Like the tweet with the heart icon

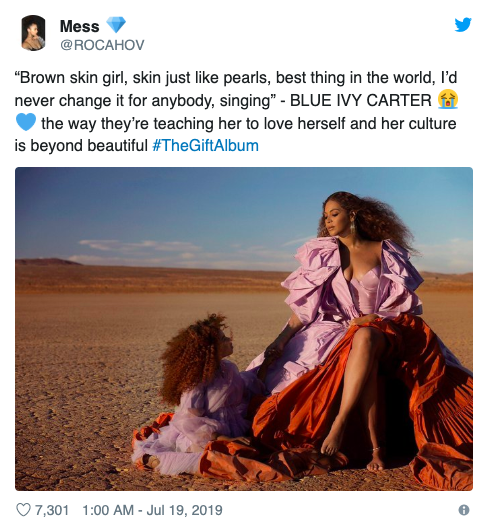tap(24, 510)
